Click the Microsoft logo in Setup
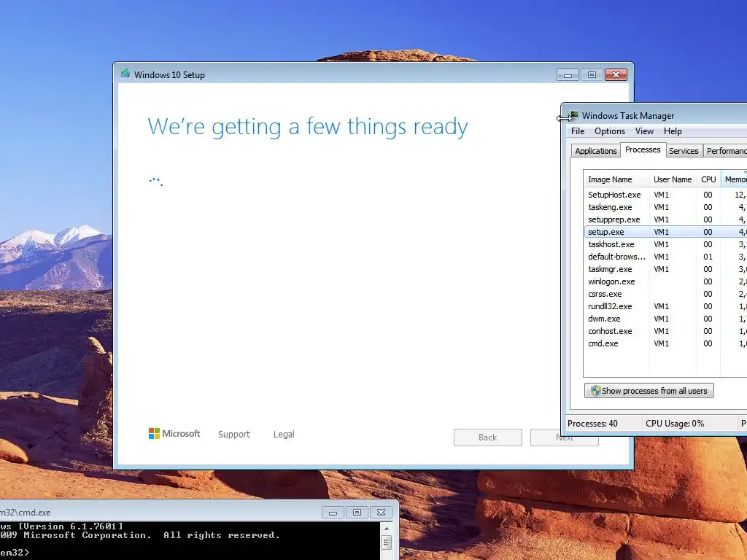The height and width of the screenshot is (560, 747). pyautogui.click(x=174, y=434)
